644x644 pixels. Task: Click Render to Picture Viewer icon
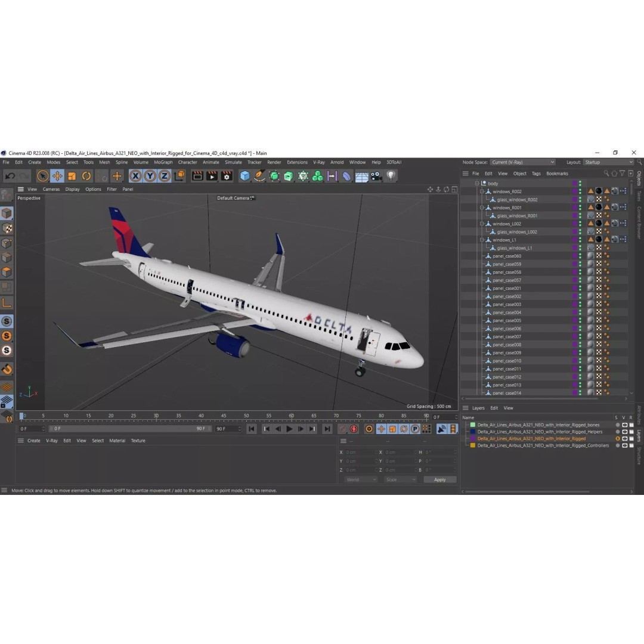coord(212,176)
